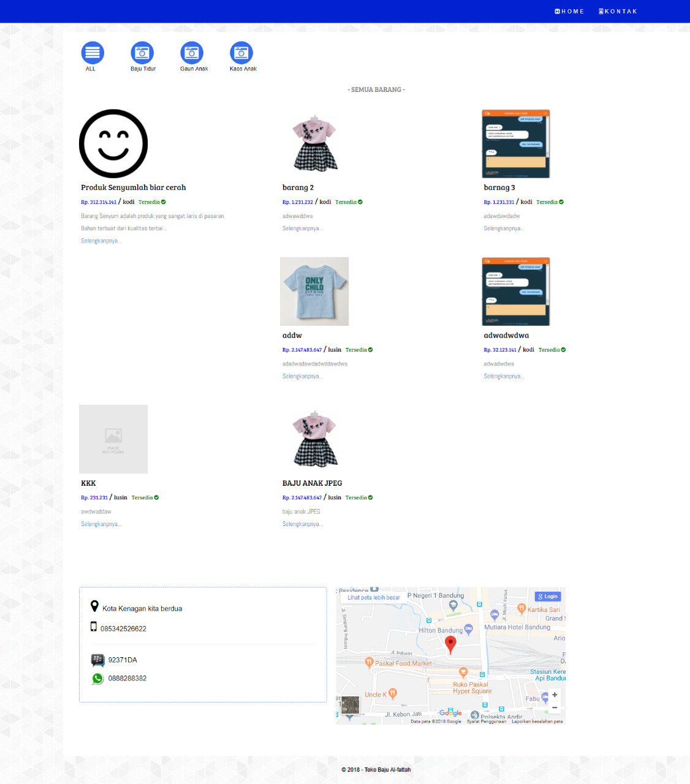Zoom in using the map plus control
This screenshot has height=784, width=690.
coord(555,695)
